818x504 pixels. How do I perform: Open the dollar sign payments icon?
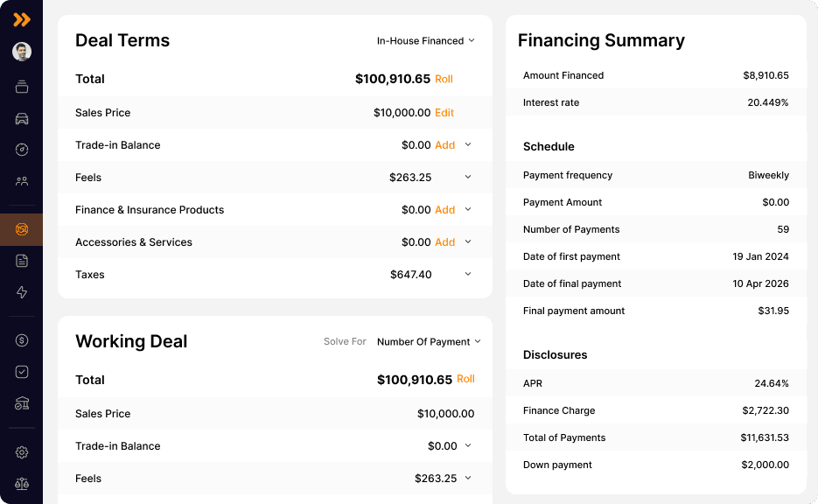[x=22, y=340]
